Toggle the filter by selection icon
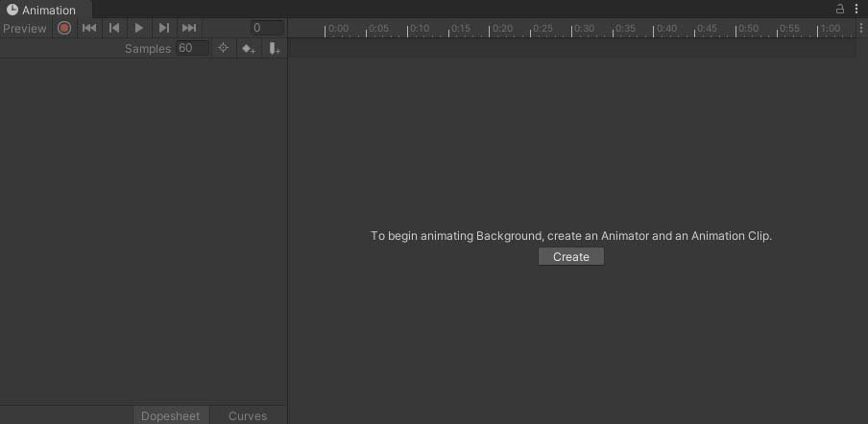 click(223, 48)
